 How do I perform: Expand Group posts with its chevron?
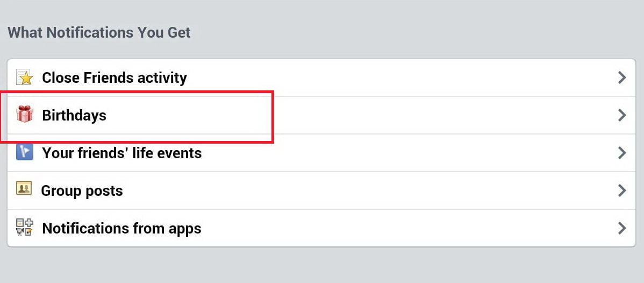pos(622,190)
